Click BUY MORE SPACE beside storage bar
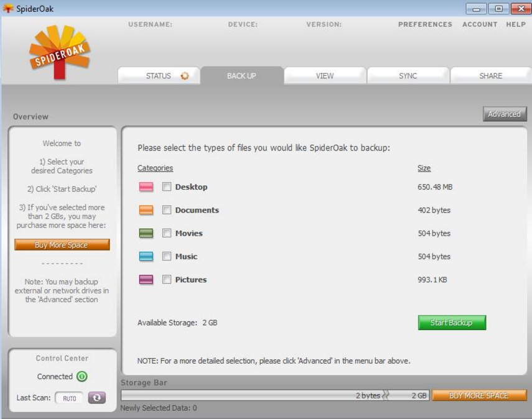 (479, 395)
